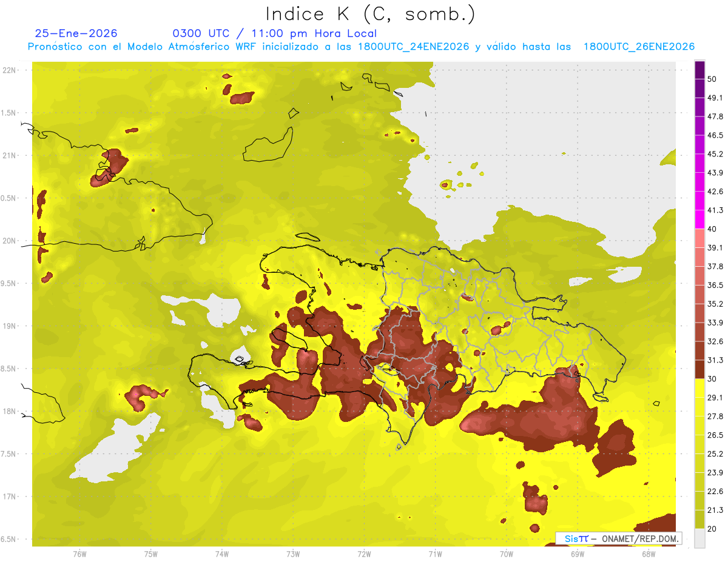Pick the dark purple swatch at top of color bar
The width and height of the screenshot is (728, 562).
click(699, 70)
